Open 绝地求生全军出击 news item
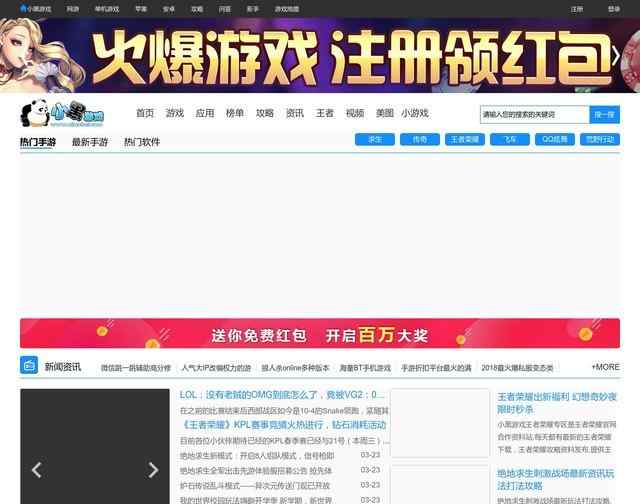The height and width of the screenshot is (504, 640). click(x=256, y=471)
